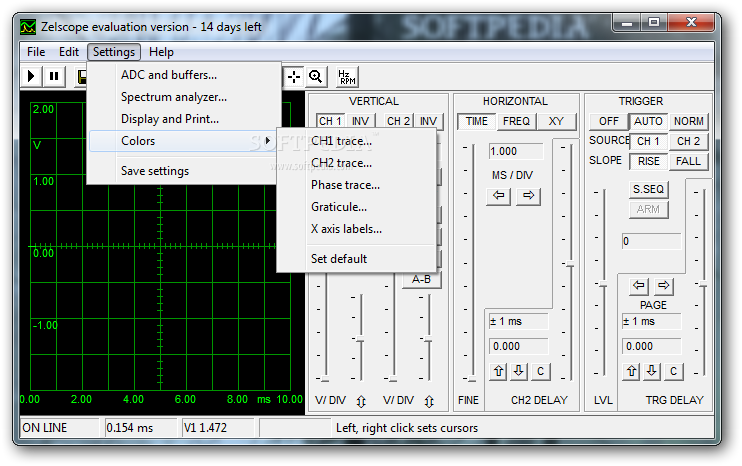
Task: Close the Settings menu
Action: click(114, 52)
